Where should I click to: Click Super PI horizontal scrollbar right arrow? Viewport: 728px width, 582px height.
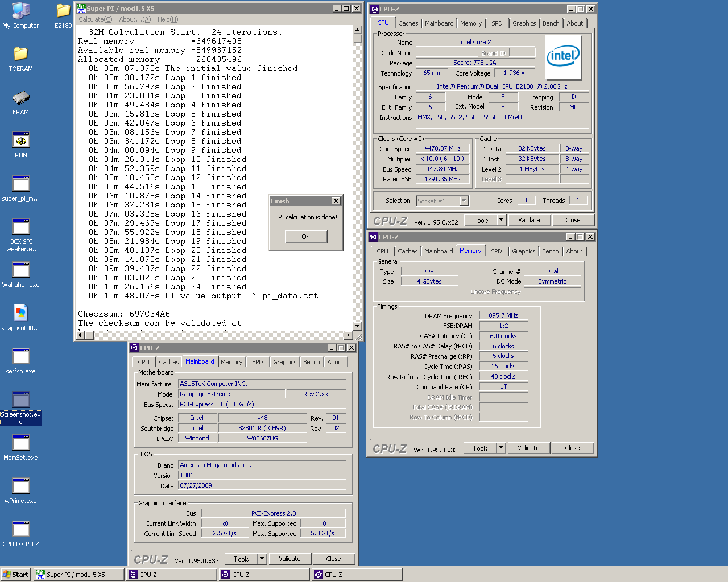point(349,335)
